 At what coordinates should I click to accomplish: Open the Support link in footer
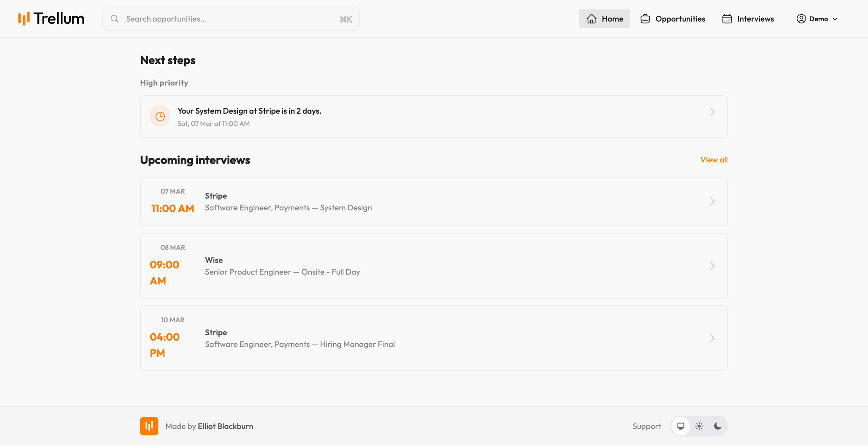tap(647, 426)
